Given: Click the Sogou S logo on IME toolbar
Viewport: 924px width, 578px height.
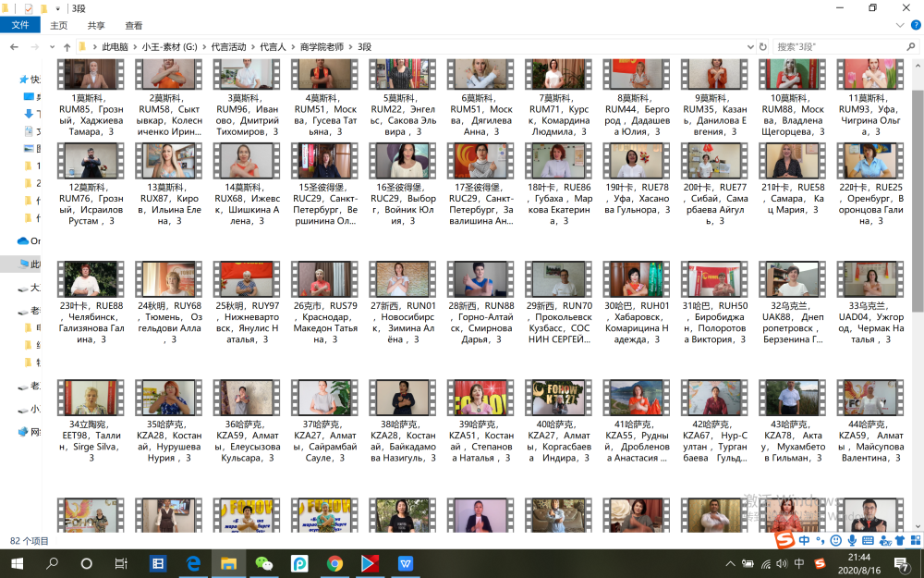Looking at the screenshot, I should click(x=784, y=539).
